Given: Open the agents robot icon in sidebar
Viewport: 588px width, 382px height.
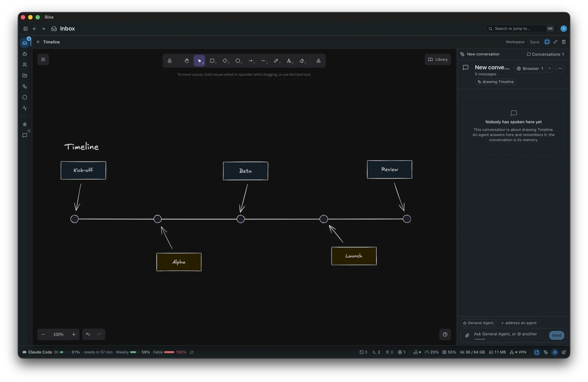Looking at the screenshot, I should click(25, 54).
